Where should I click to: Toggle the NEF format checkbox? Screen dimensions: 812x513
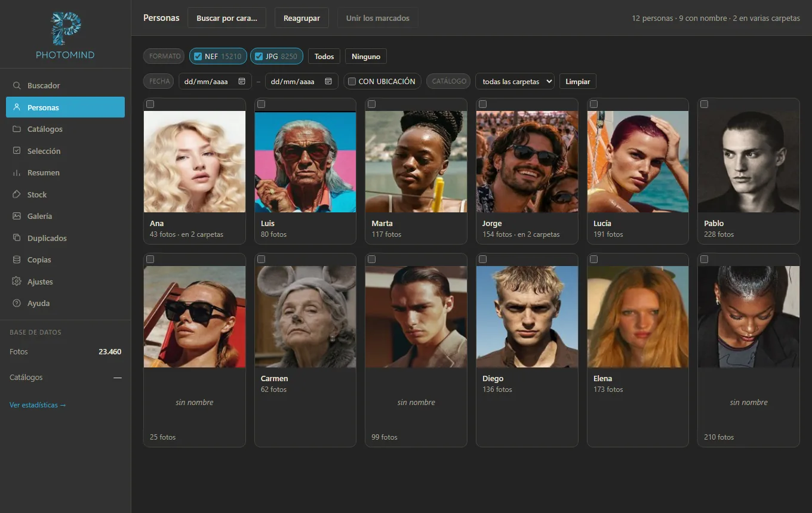pos(198,57)
